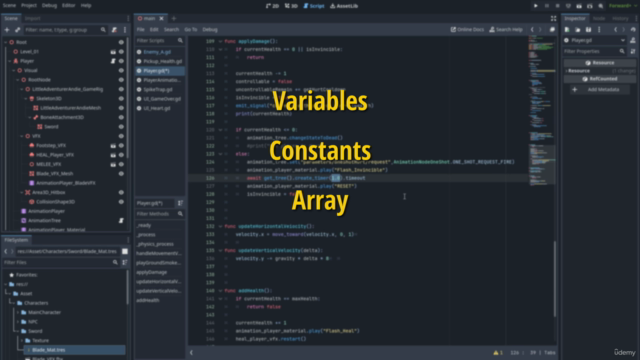The width and height of the screenshot is (640, 360).
Task: Open Online Docs
Action: click(x=467, y=29)
